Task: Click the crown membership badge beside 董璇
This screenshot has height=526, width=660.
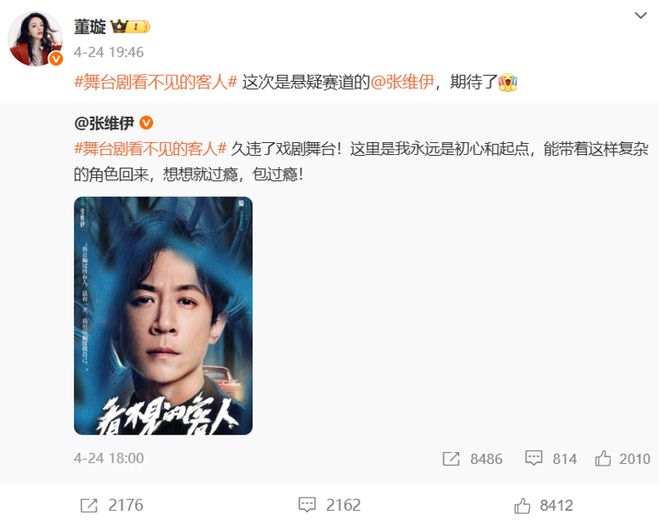Action: [130, 27]
